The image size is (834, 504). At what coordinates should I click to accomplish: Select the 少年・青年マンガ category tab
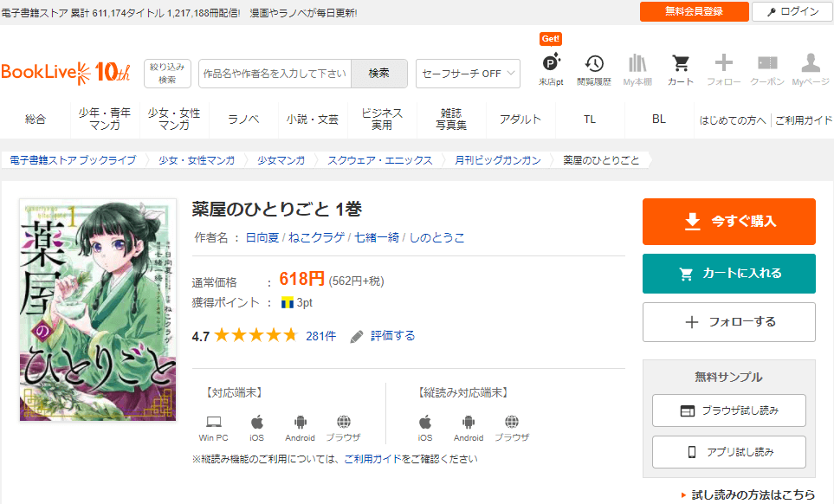(x=105, y=120)
